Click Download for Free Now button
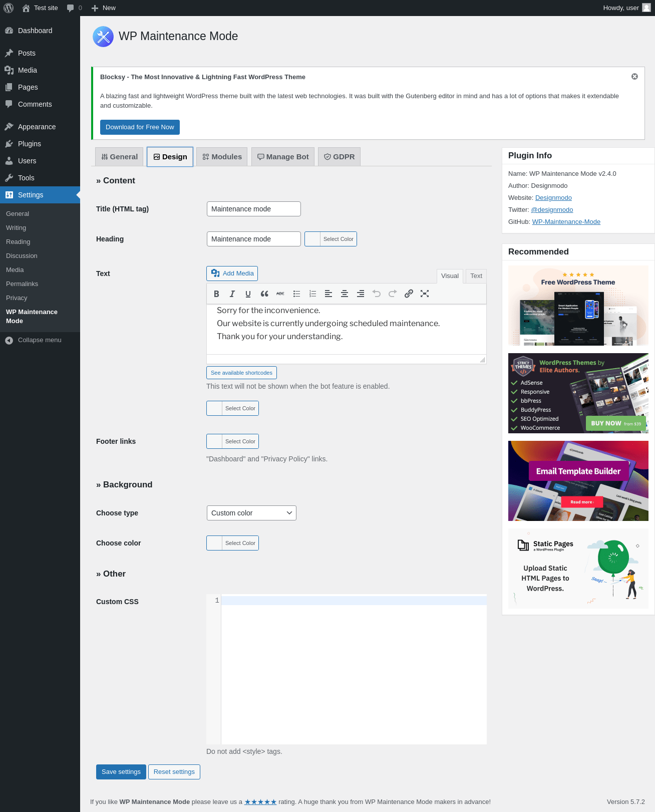Viewport: 655px width, 812px height. (140, 127)
